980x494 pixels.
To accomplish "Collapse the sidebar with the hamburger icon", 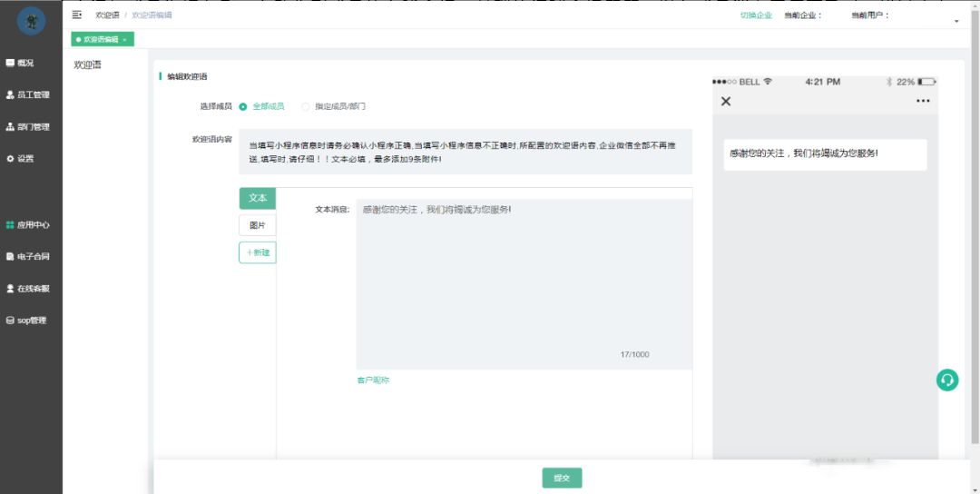I will tap(76, 15).
